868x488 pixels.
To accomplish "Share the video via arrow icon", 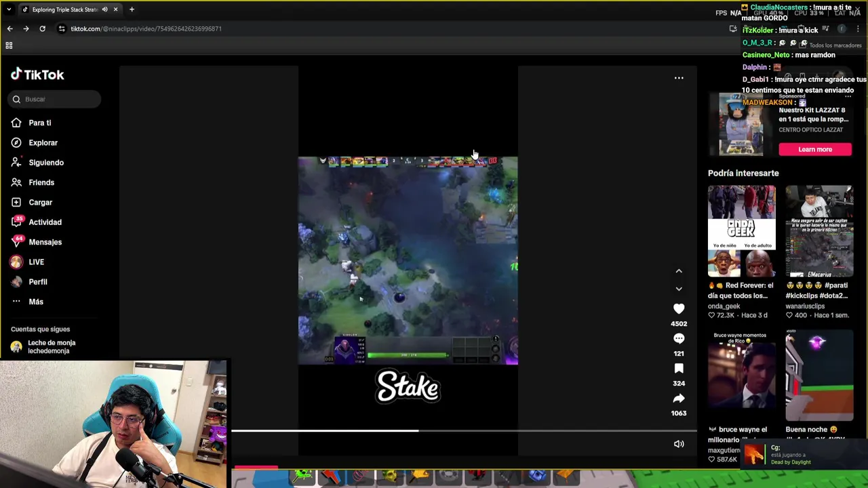I will coord(679,399).
